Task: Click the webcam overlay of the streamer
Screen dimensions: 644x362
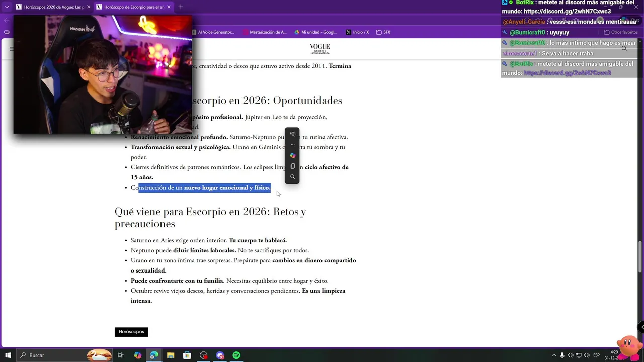Action: [x=103, y=74]
